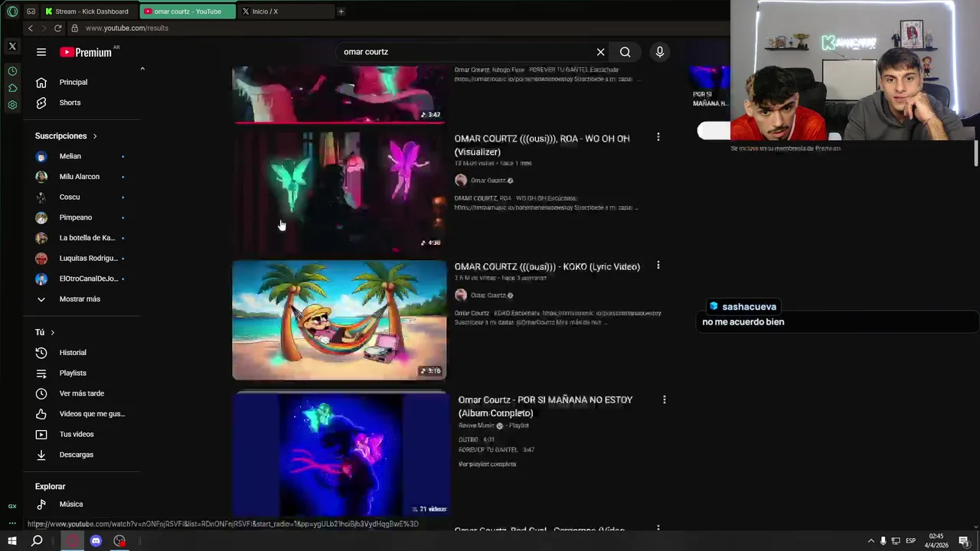Open browser history clock in Opera sidebar
Screen dimensions: 980x551
pyautogui.click(x=12, y=71)
